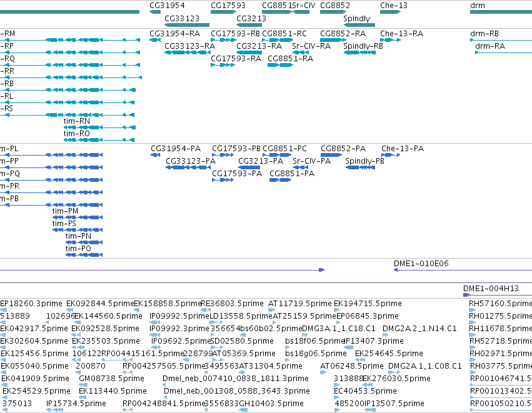Click the IP09992.5prime EST

154,322
